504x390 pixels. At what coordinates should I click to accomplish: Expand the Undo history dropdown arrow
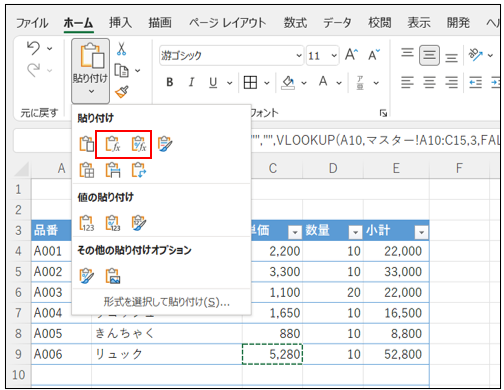(x=50, y=49)
